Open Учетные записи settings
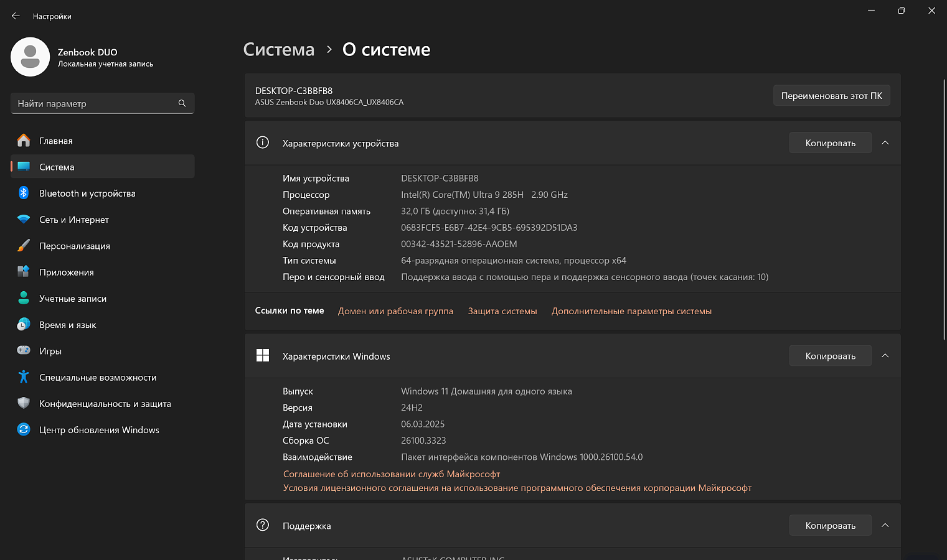The height and width of the screenshot is (560, 947). click(x=103, y=298)
